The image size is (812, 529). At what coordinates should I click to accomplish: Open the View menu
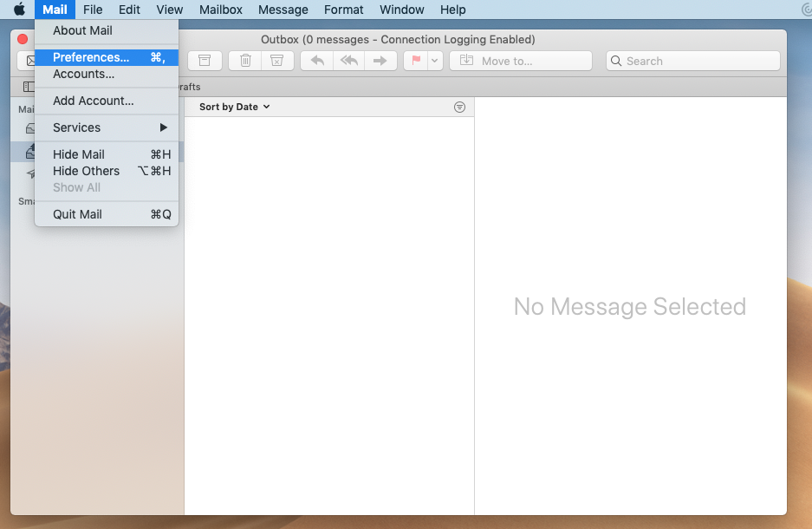tap(169, 10)
